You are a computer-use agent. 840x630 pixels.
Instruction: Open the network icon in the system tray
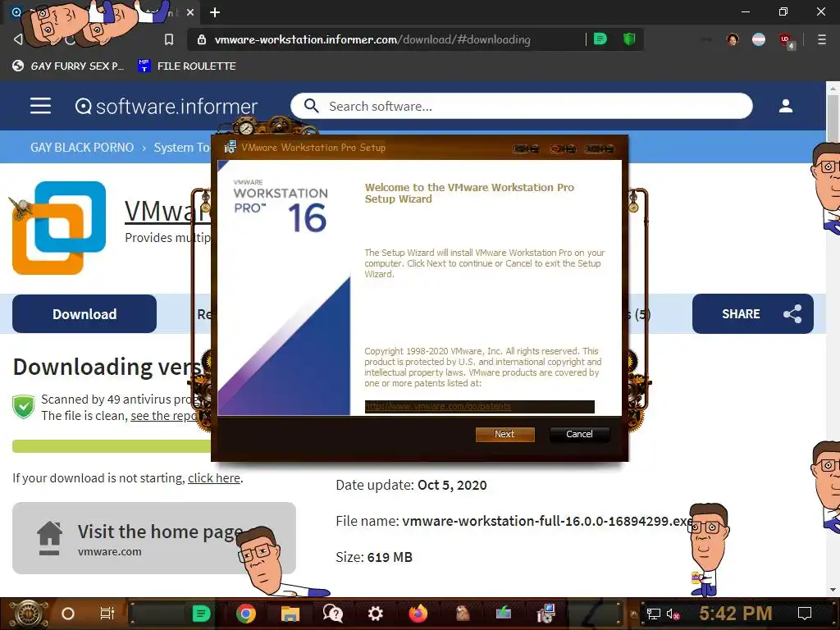(653, 614)
